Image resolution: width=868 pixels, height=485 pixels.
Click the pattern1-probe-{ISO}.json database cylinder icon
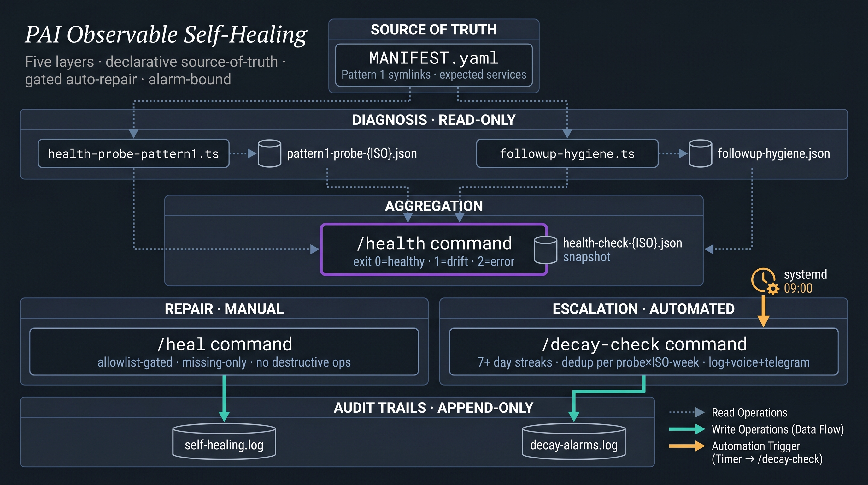click(269, 153)
